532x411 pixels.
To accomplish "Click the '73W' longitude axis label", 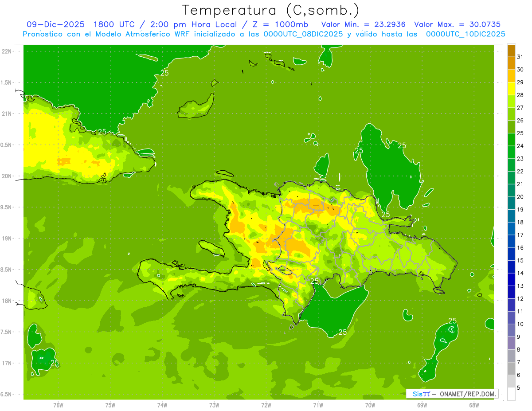I will 214,405.
